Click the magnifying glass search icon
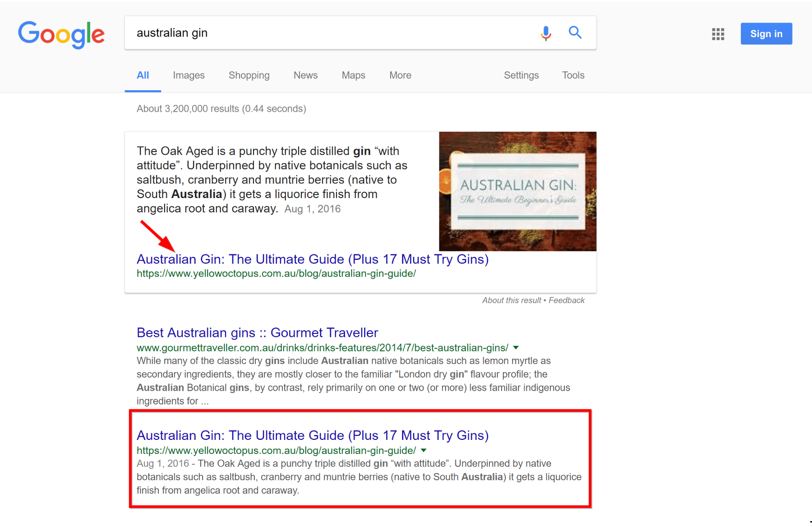Viewport: 812px width, 527px height. click(x=575, y=32)
